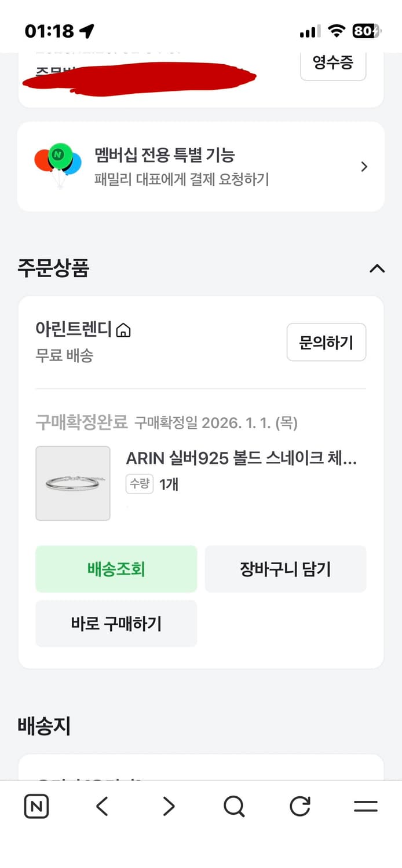
Task: Tap the silver bracelet product thumbnail
Action: pyautogui.click(x=73, y=483)
